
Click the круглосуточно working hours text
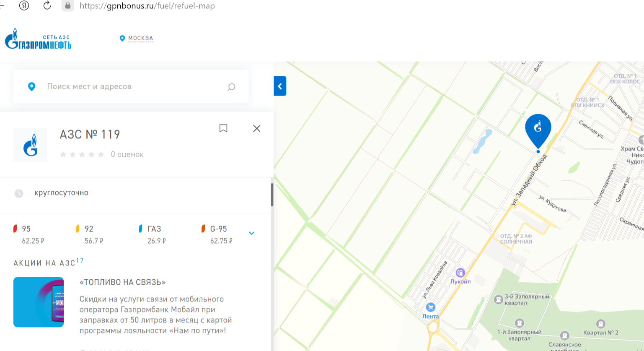click(62, 193)
